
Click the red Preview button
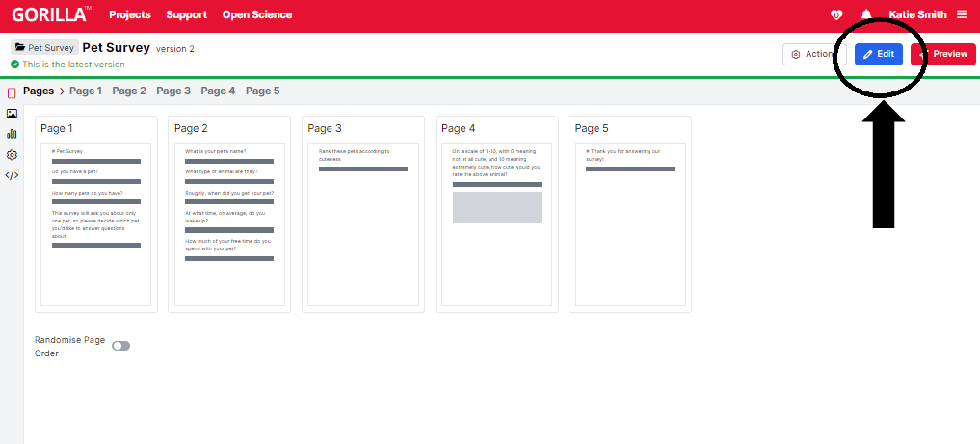943,54
